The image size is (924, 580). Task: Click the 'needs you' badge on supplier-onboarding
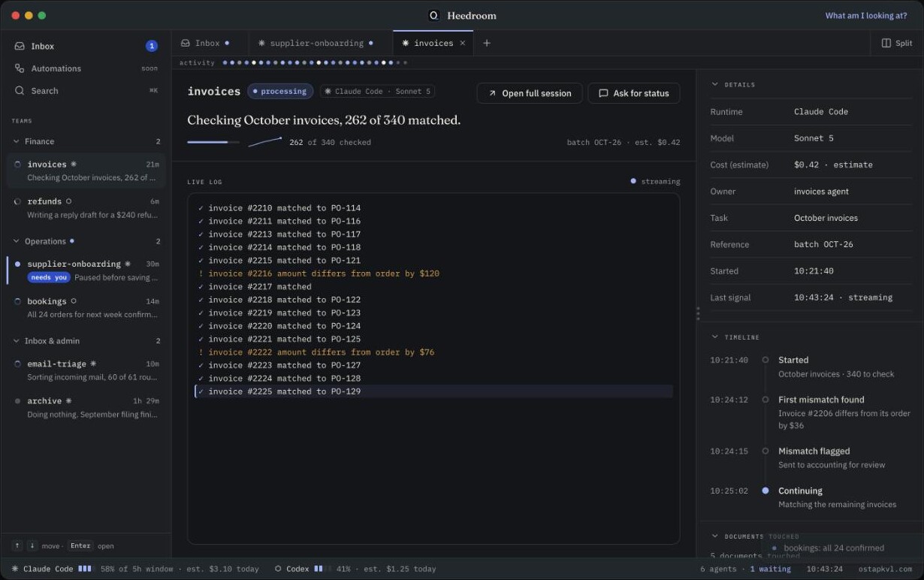(49, 277)
